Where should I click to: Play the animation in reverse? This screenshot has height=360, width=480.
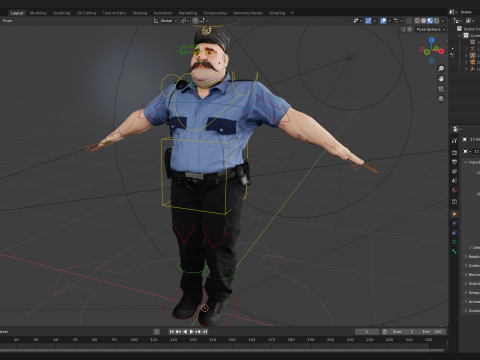pos(185,331)
